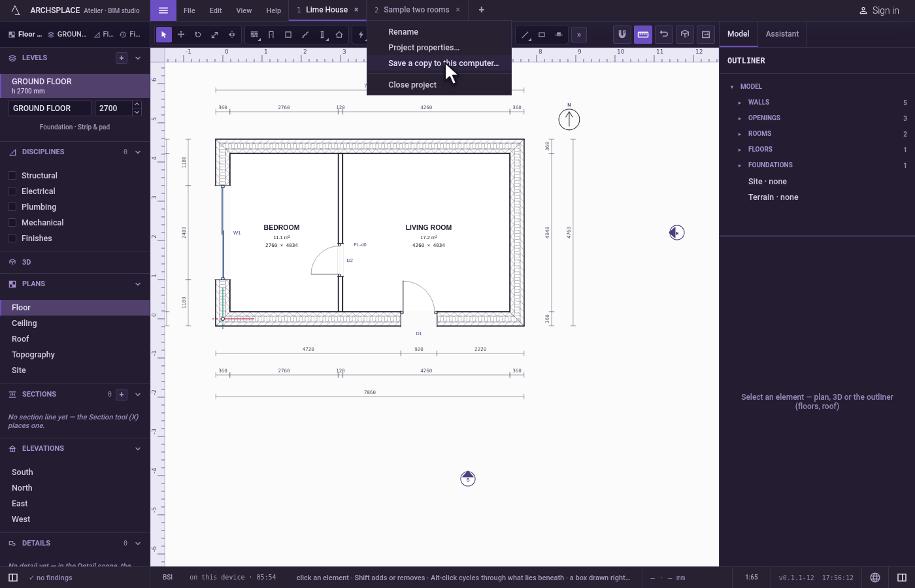915x588 pixels.
Task: Open the hamburger main menu
Action: click(x=163, y=10)
